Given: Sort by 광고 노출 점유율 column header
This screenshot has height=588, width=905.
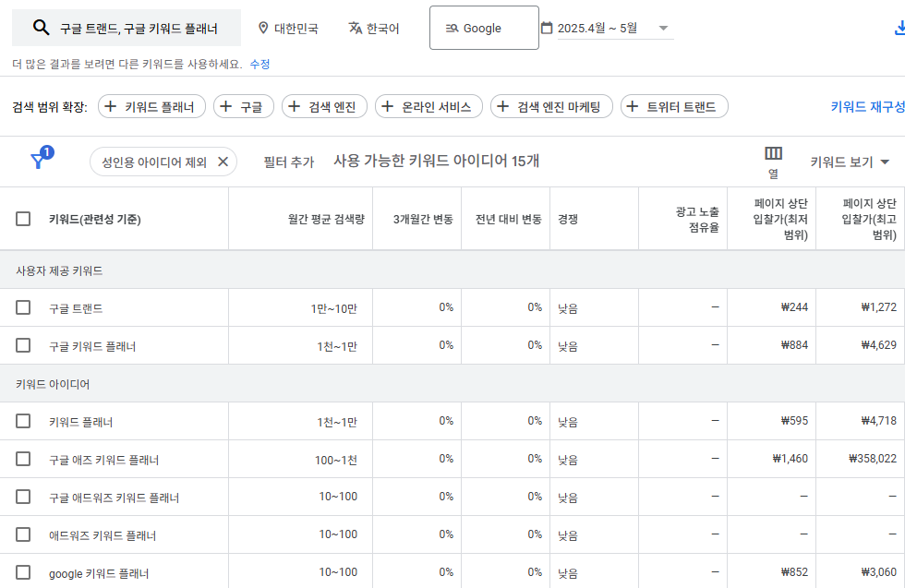Looking at the screenshot, I should coord(697,220).
